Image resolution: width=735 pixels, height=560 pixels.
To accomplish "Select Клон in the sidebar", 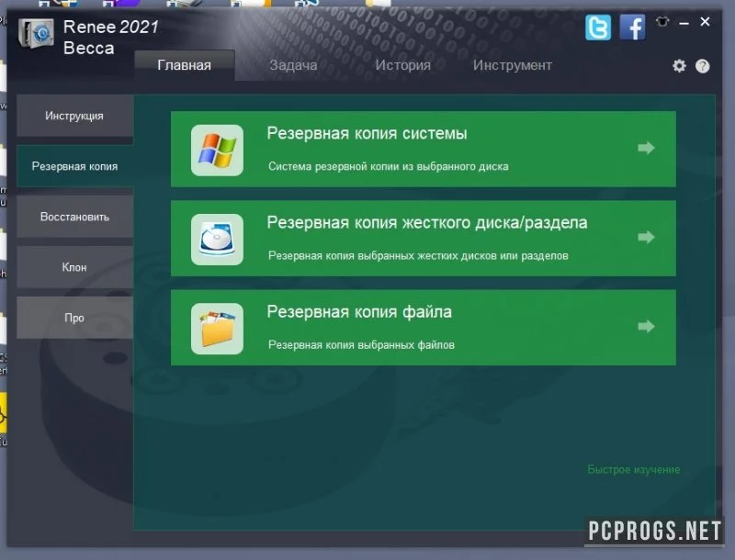I will (x=75, y=267).
